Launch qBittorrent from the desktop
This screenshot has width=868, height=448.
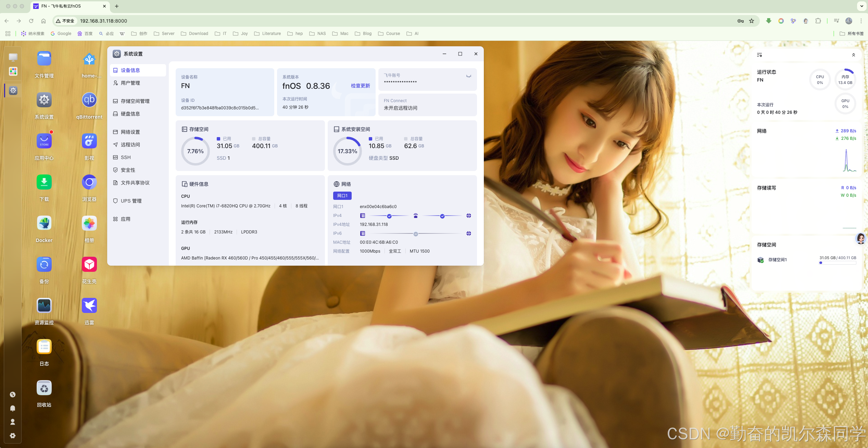point(89,100)
